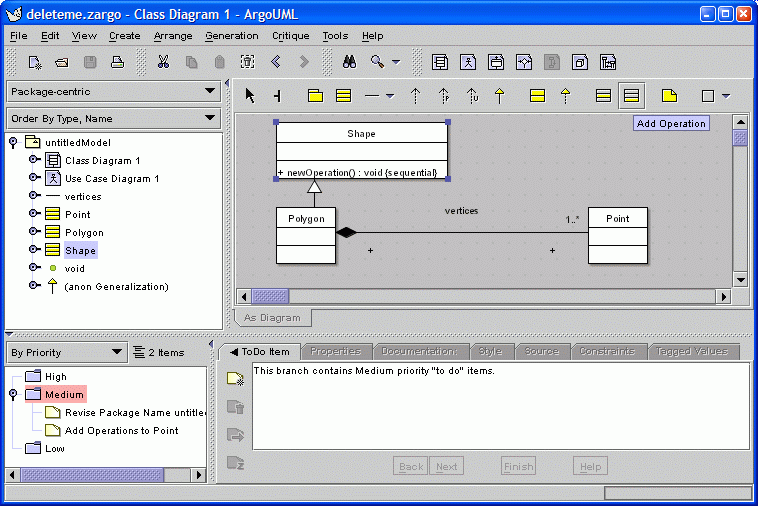Screen dimensions: 758x506
Task: Collapse the untitledModel tree node
Action: 14,142
